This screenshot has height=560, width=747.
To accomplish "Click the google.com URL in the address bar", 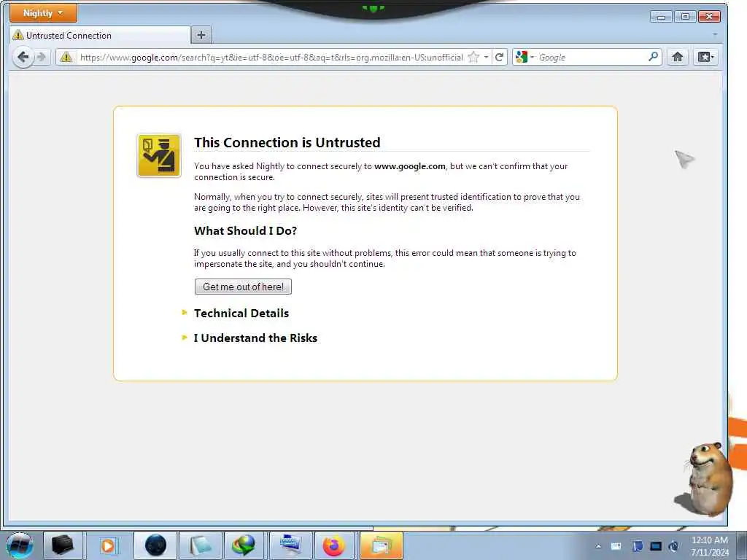I will 271,58.
